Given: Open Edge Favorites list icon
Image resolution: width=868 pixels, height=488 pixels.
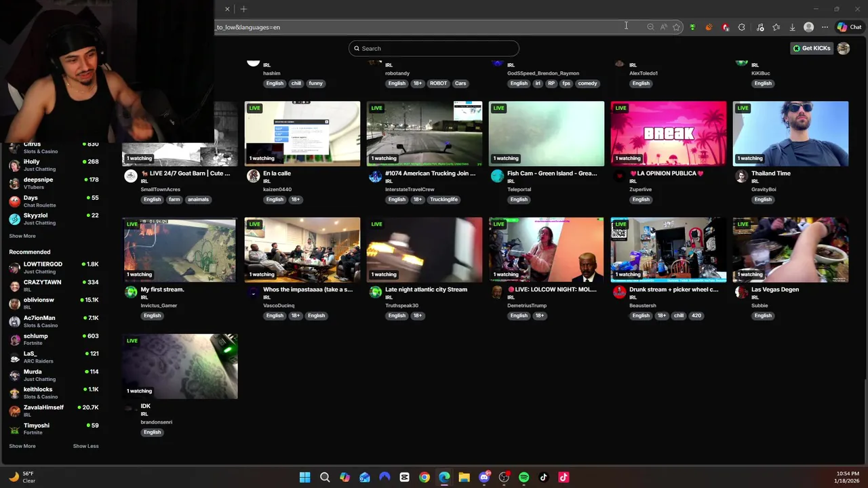Looking at the screenshot, I should [776, 27].
